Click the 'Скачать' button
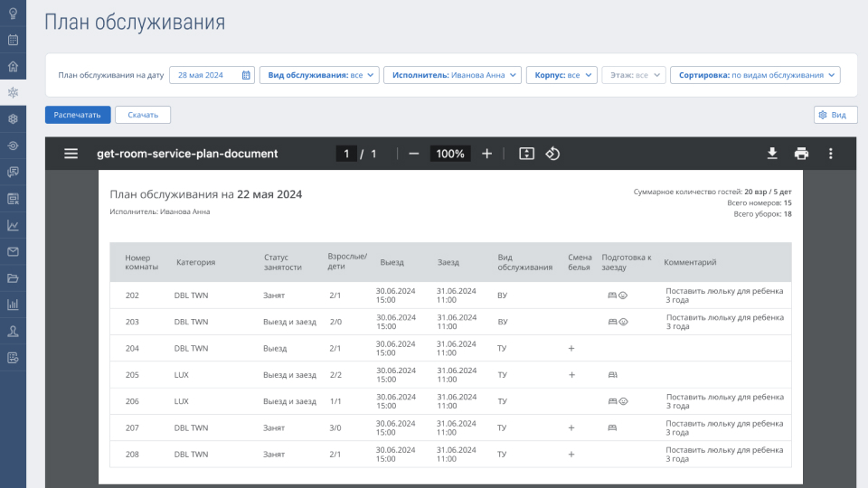 click(143, 115)
